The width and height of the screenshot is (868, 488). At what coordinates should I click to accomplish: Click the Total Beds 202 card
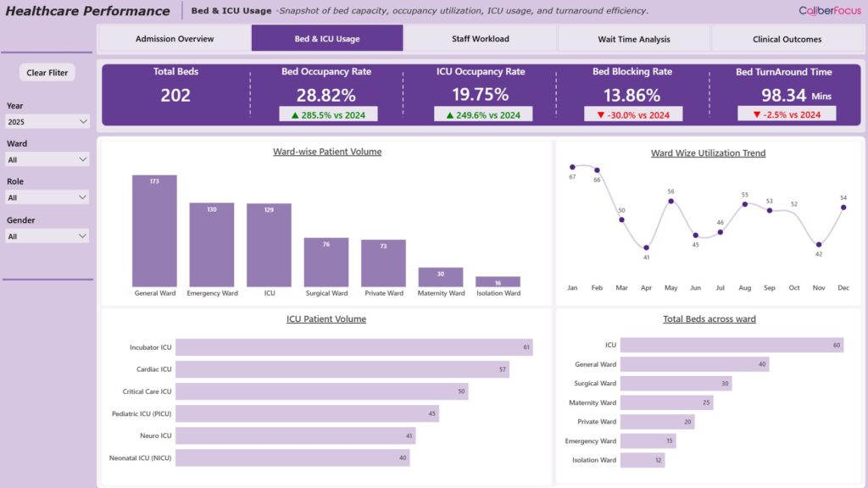175,95
